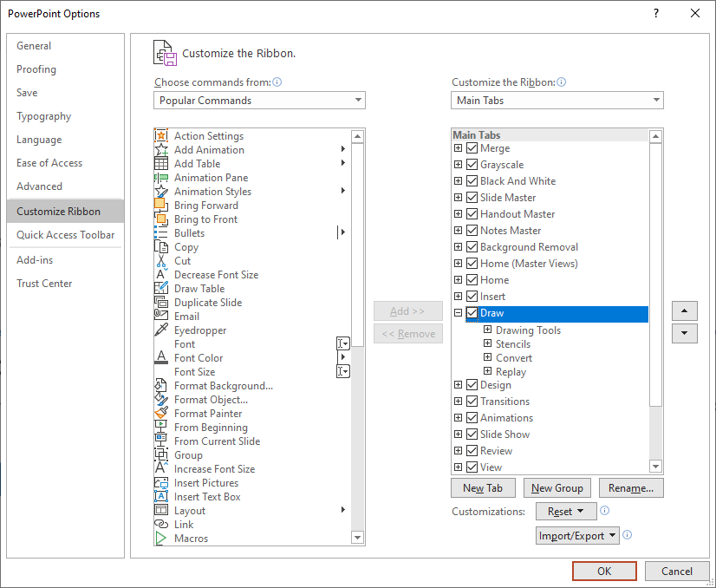Click scroll-down arrow of Main Tabs list
This screenshot has width=716, height=588.
(x=655, y=467)
